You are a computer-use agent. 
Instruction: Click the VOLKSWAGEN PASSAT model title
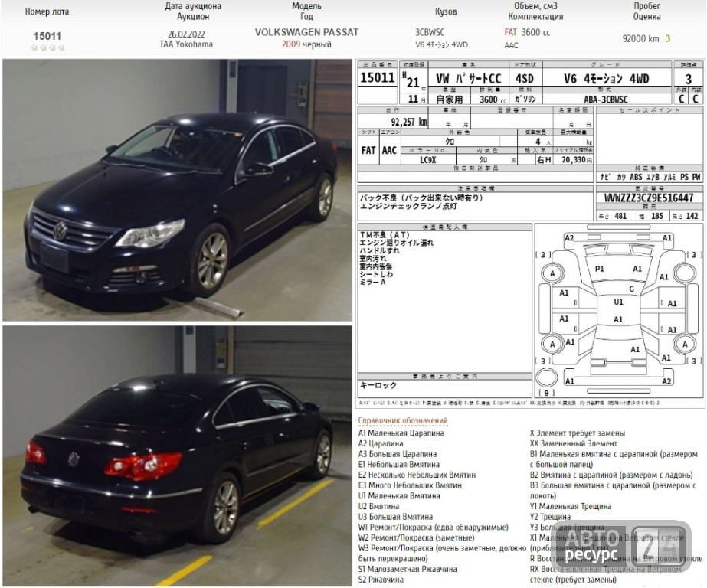click(306, 32)
